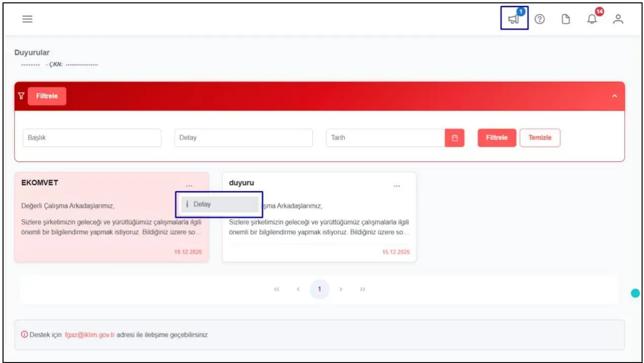
Task: Click the date 19.12.2025 on EKOMVET card
Action: [x=188, y=252]
